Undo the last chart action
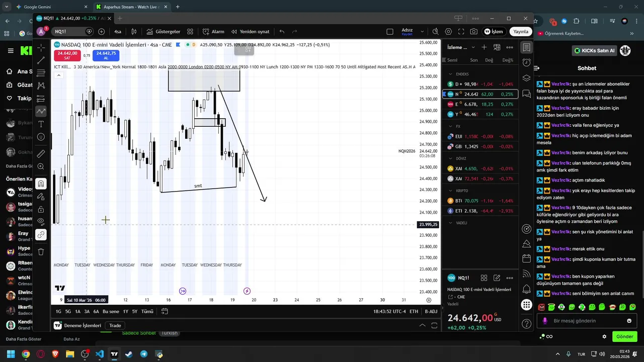 [282, 31]
